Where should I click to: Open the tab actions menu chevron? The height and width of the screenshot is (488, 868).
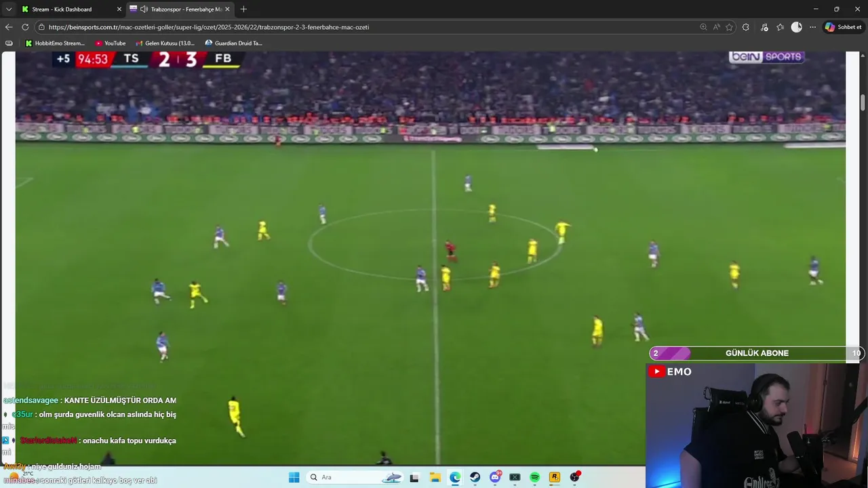coord(9,9)
